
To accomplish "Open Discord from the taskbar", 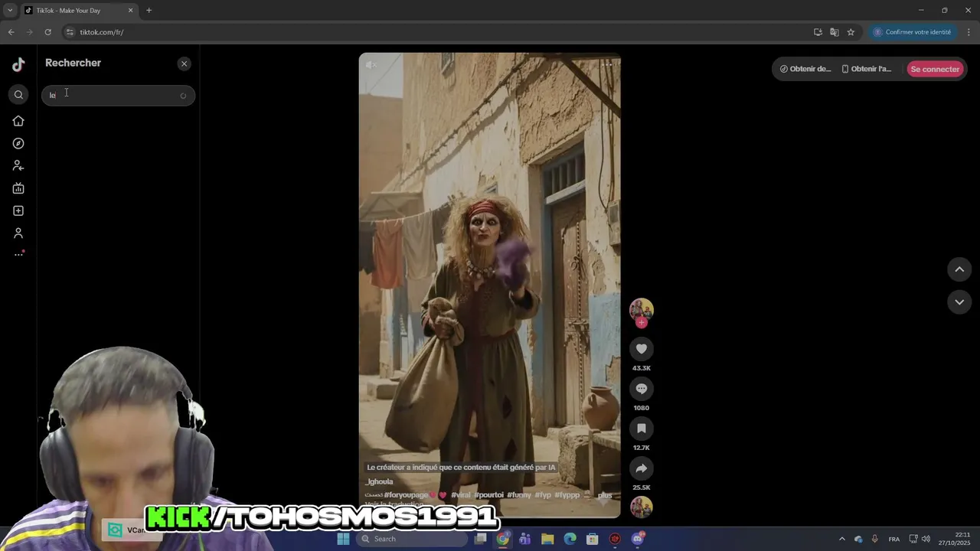I will pyautogui.click(x=638, y=539).
